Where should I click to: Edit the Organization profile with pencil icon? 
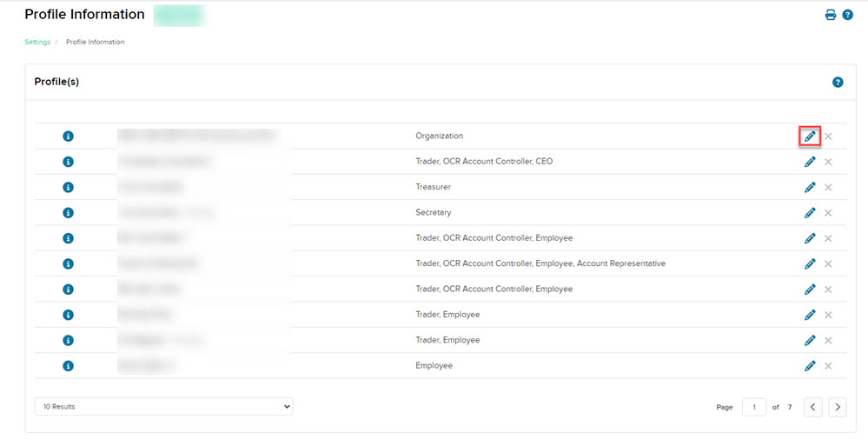point(810,136)
